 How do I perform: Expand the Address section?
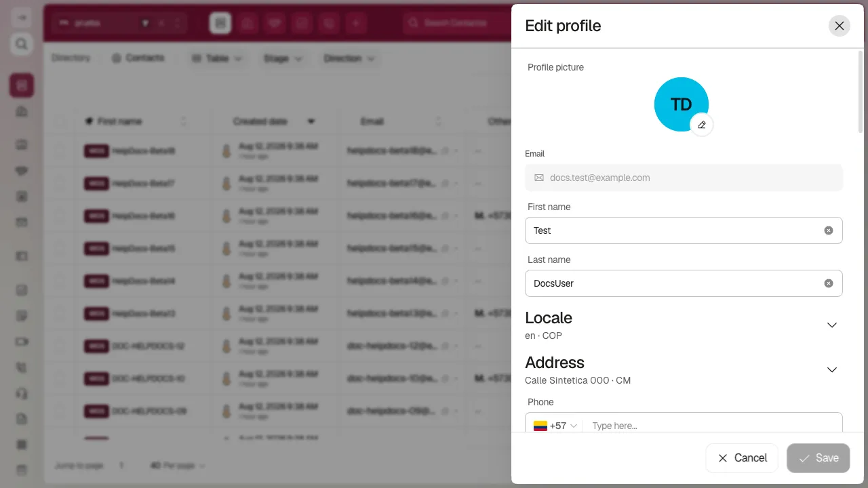(x=832, y=369)
